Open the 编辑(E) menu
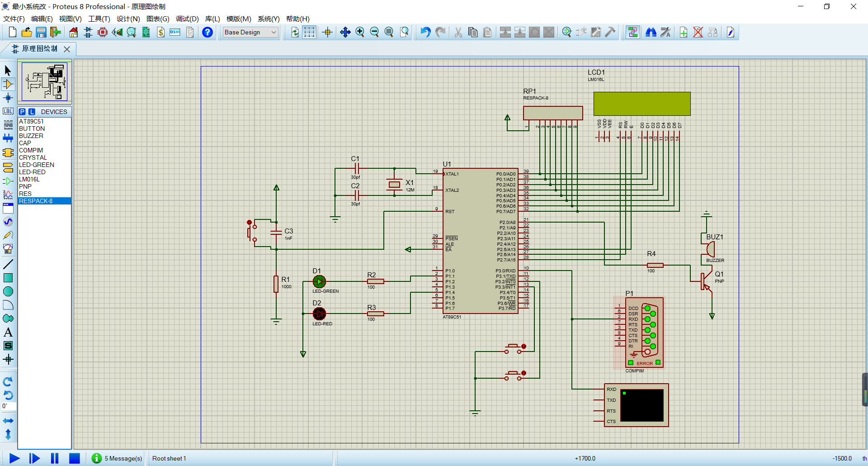 coord(42,19)
